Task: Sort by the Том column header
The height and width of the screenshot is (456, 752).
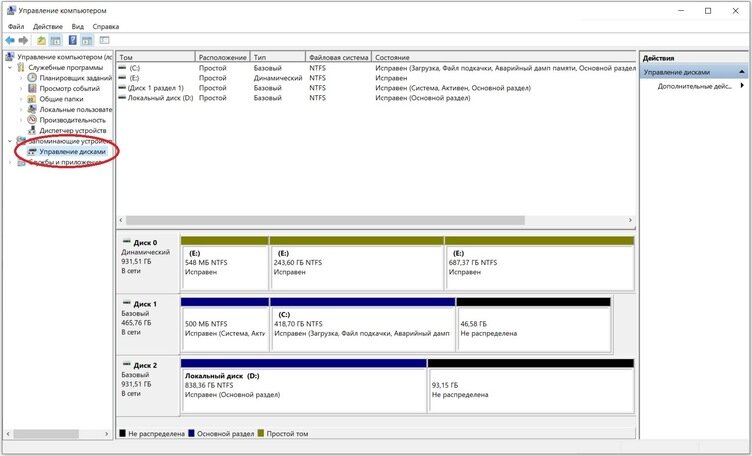Action: 156,57
